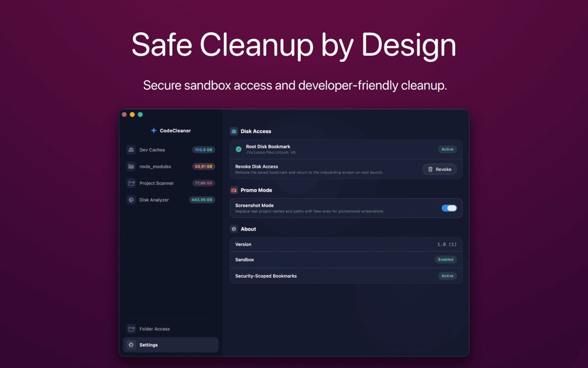Click the node_modules folder icon
Image resolution: width=588 pixels, height=368 pixels.
131,167
